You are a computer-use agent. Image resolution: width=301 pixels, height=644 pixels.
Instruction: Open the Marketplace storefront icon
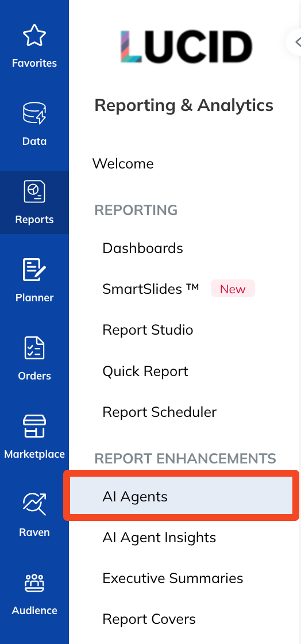(x=34, y=426)
